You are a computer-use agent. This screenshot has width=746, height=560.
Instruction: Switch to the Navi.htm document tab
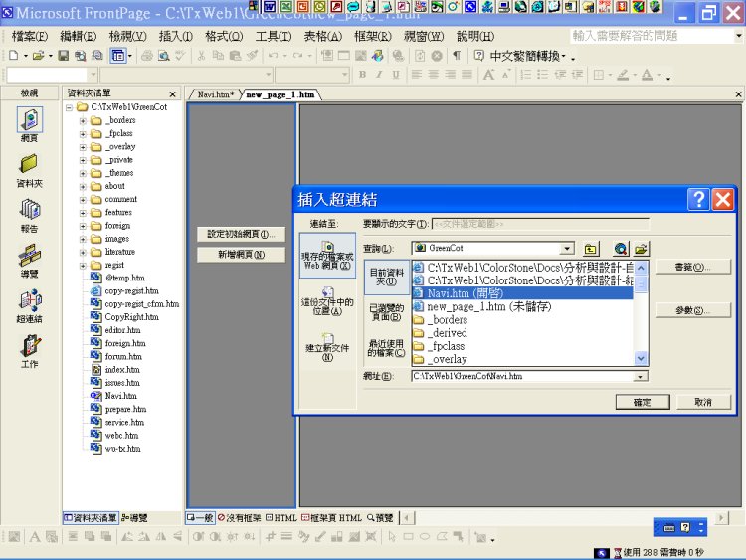(216, 94)
